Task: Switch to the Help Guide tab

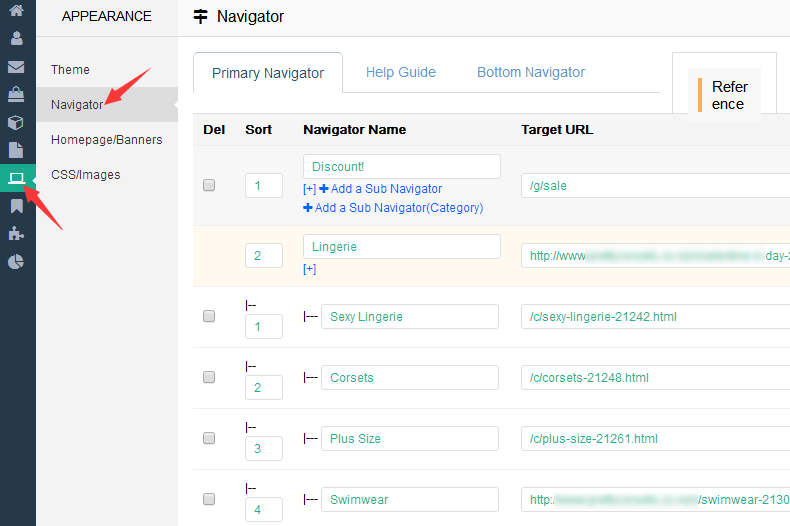Action: [400, 72]
